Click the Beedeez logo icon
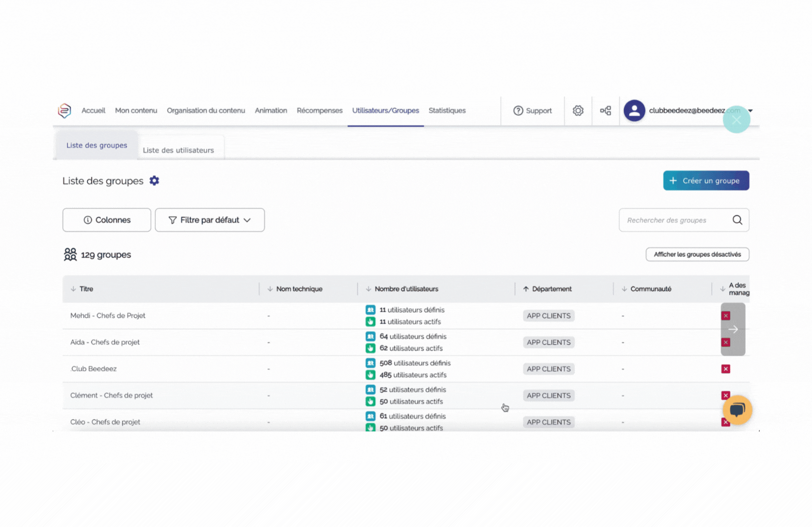This screenshot has width=812, height=527. 64,111
